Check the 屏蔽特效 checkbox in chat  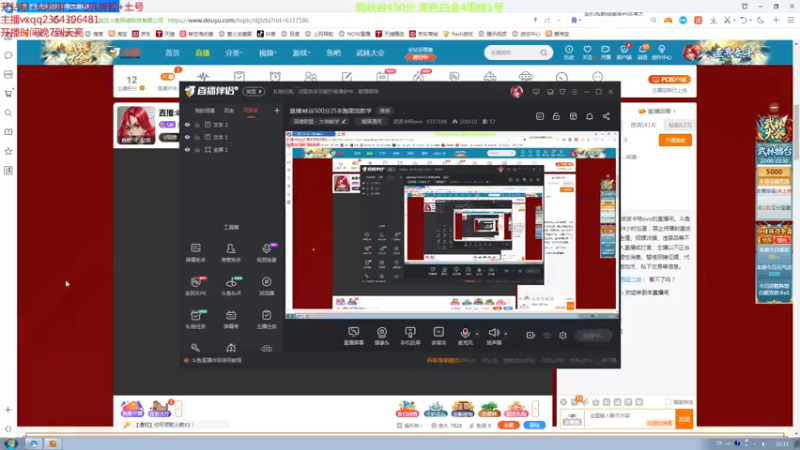[x=668, y=402]
